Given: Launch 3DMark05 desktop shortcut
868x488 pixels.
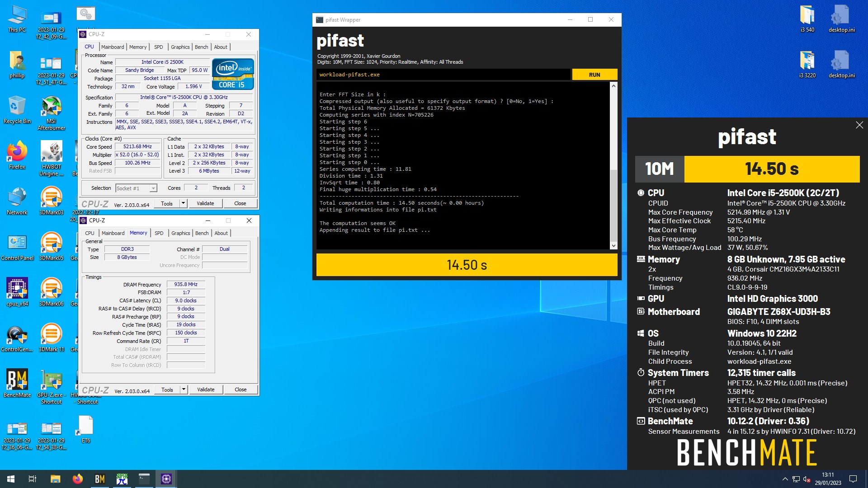Looking at the screenshot, I should click(52, 247).
